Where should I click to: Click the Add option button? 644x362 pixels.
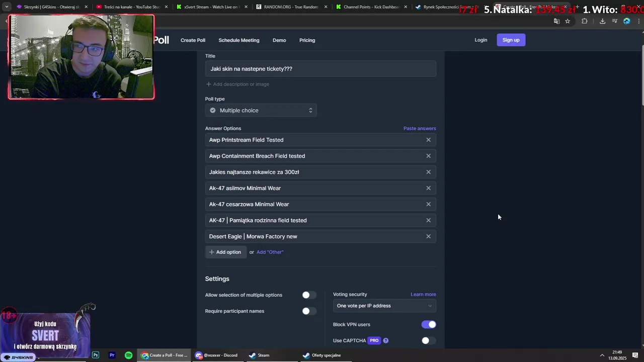click(x=225, y=252)
